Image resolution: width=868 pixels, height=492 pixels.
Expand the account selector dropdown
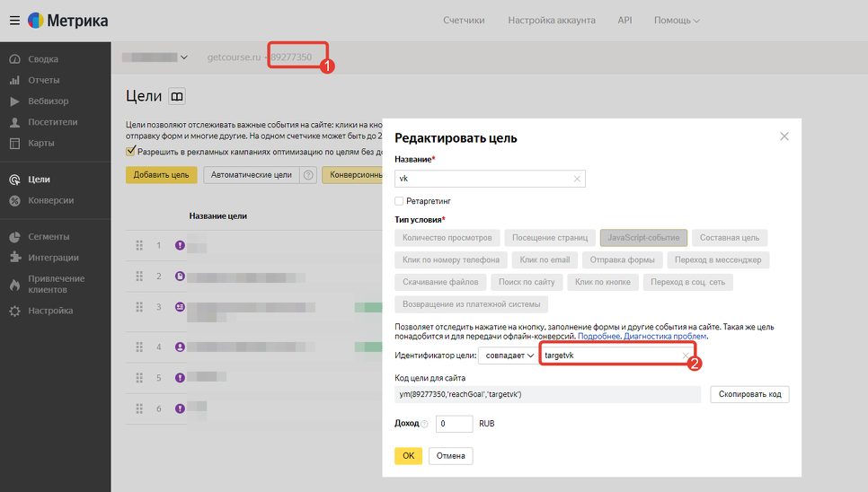pyautogui.click(x=155, y=57)
